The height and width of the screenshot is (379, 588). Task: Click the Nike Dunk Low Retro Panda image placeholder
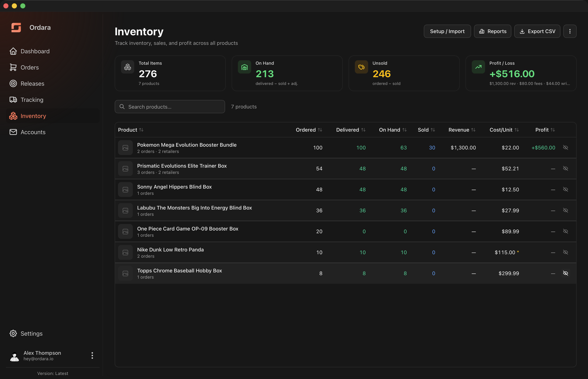coord(125,253)
